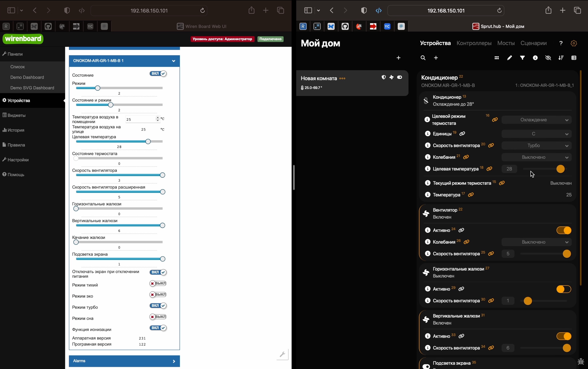This screenshot has height=369, width=588.
Task: Click the search magnifier icon in Sprut.hub
Action: pos(423,58)
